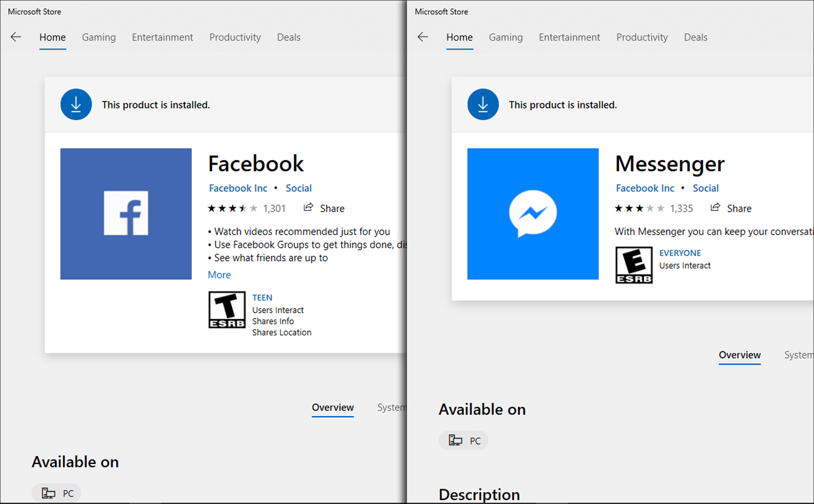Open System tab on Messenger page

point(799,355)
